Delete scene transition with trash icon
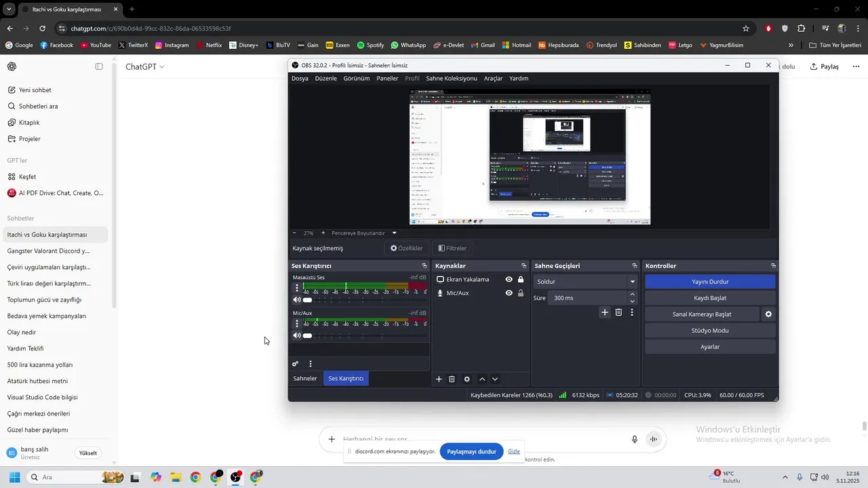The image size is (868, 488). (618, 312)
